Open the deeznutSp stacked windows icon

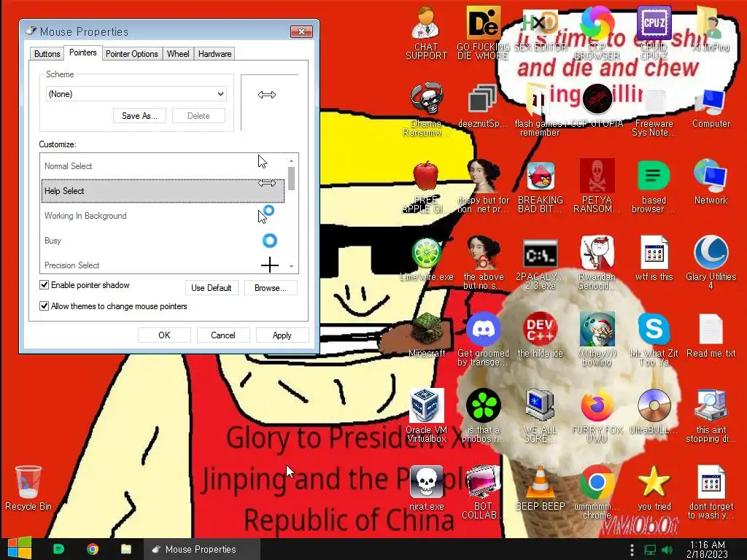(x=482, y=98)
